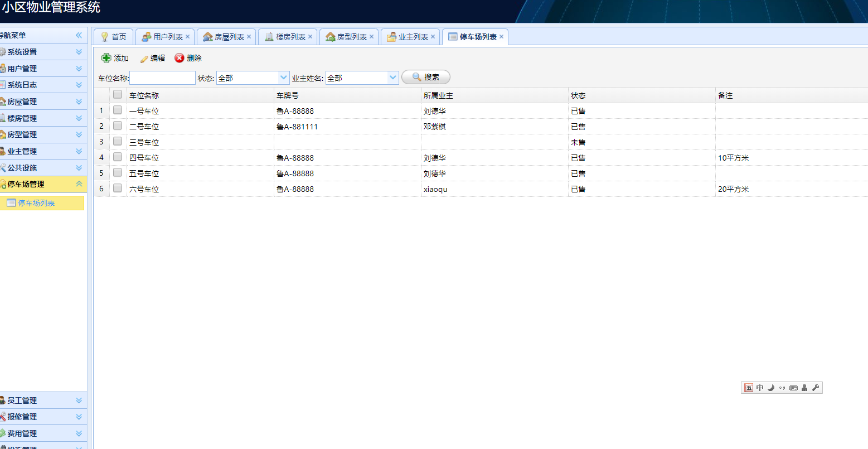Expand the 用户管理 section chevron
Image resolution: width=868 pixels, height=449 pixels.
click(x=79, y=69)
